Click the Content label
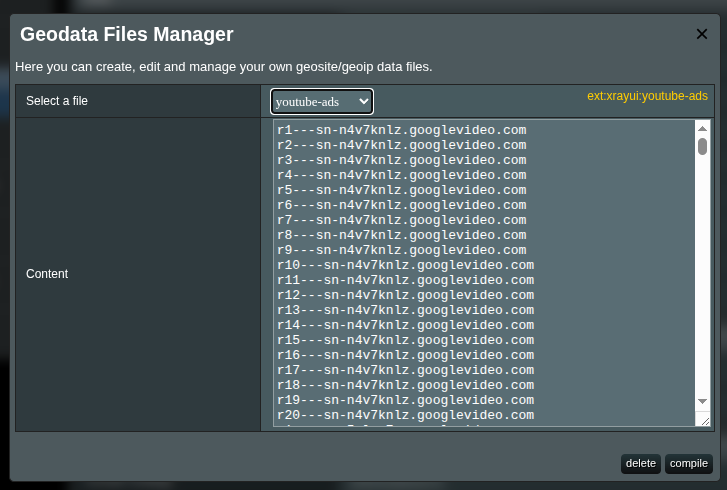The width and height of the screenshot is (727, 490). pos(47,274)
